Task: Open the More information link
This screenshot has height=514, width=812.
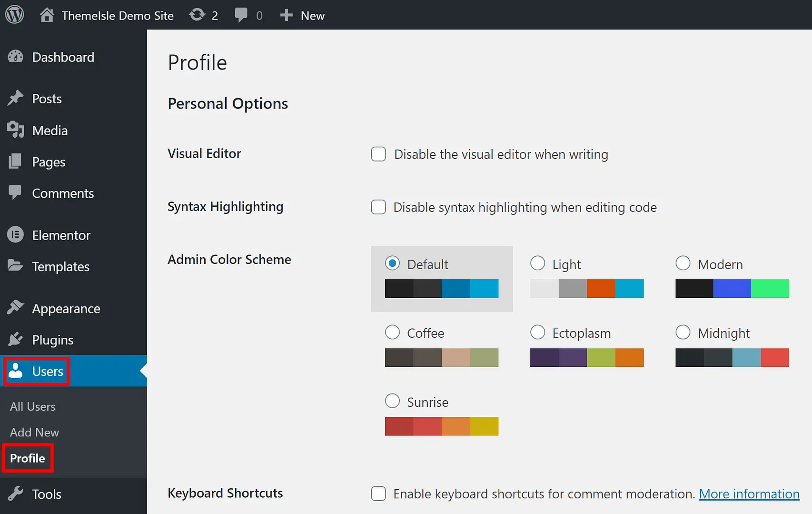Action: [749, 494]
